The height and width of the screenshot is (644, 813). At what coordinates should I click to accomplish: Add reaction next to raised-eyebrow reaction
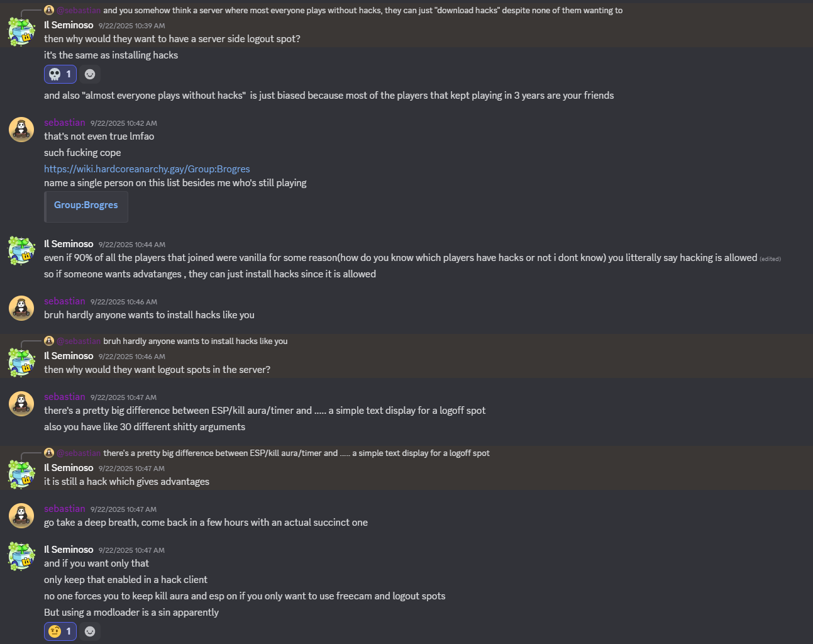coord(90,631)
